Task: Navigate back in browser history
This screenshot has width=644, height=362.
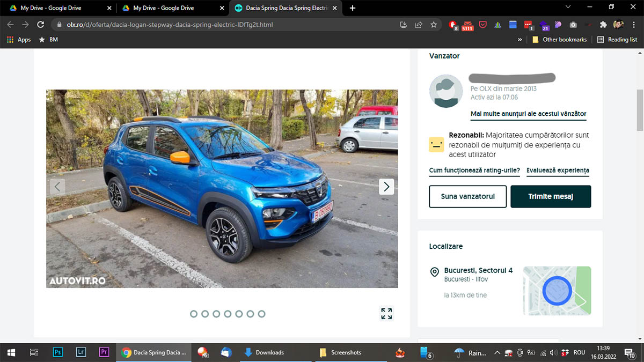Action: pos(10,25)
